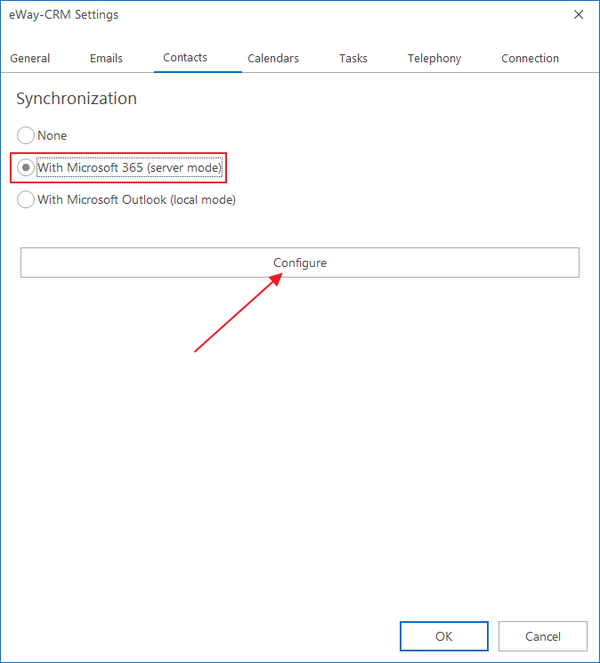Open the Emails tab
The image size is (600, 663).
[106, 58]
